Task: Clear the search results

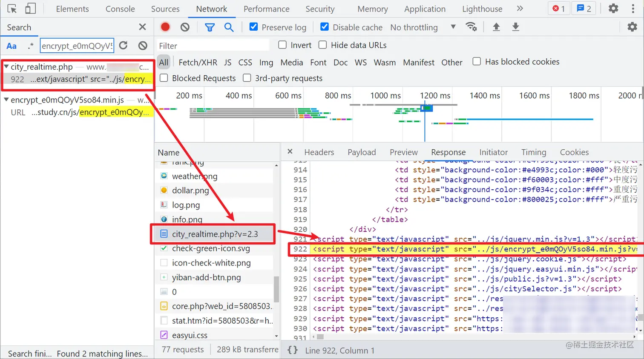Action: tap(143, 46)
